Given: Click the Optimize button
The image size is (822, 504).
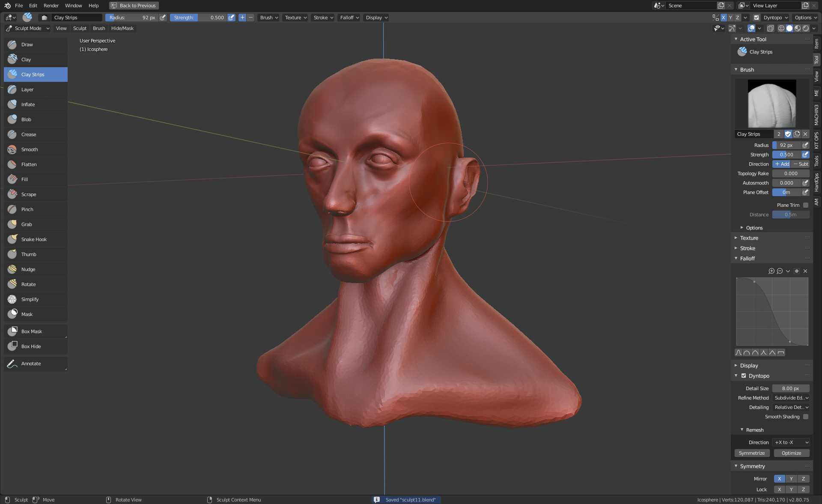Looking at the screenshot, I should pos(791,453).
